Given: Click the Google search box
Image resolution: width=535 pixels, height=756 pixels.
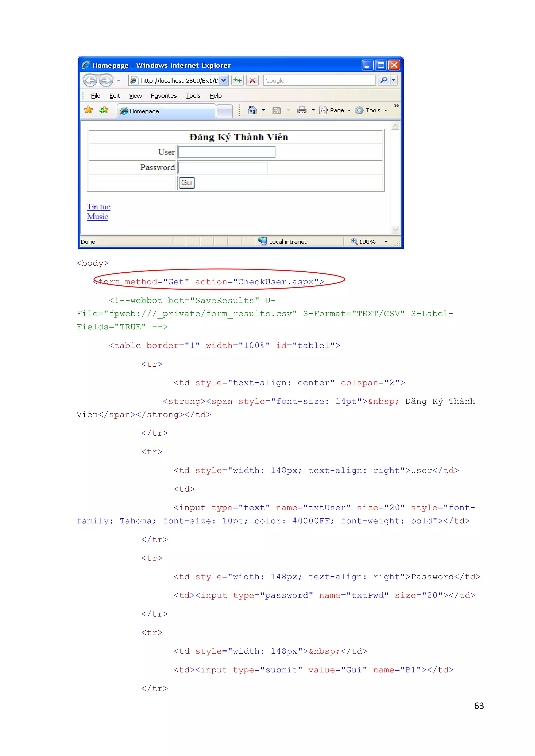Looking at the screenshot, I should coord(319,81).
